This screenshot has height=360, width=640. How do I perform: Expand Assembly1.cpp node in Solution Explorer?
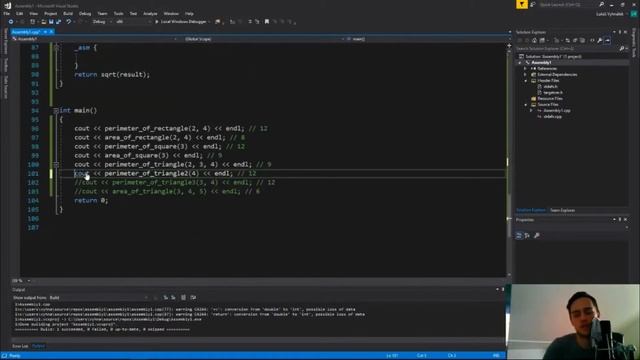coord(531,111)
